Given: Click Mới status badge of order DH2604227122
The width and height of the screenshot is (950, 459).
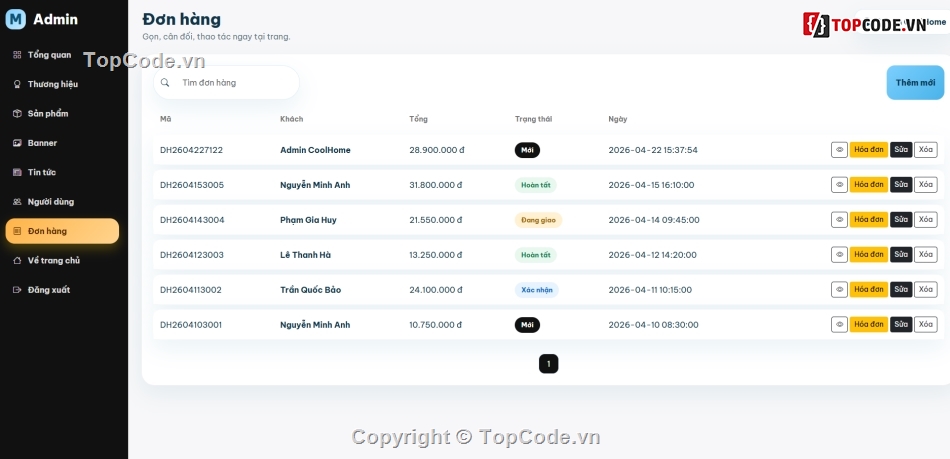Looking at the screenshot, I should coord(527,150).
